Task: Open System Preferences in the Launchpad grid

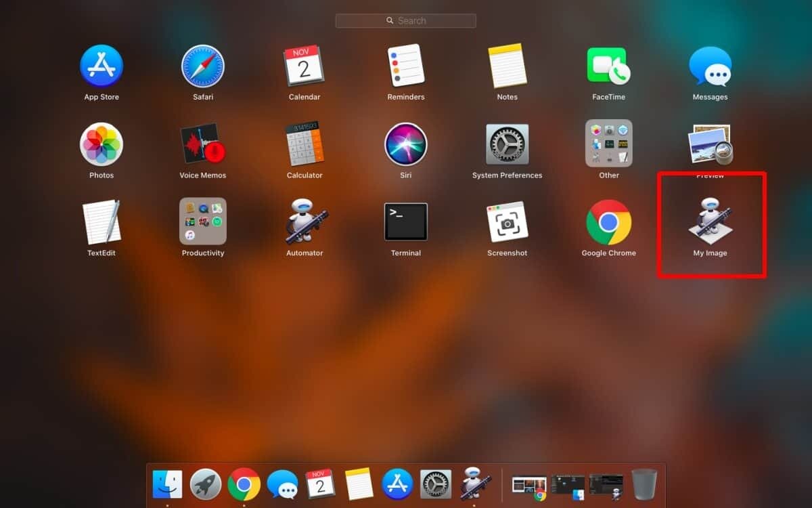Action: 507,144
